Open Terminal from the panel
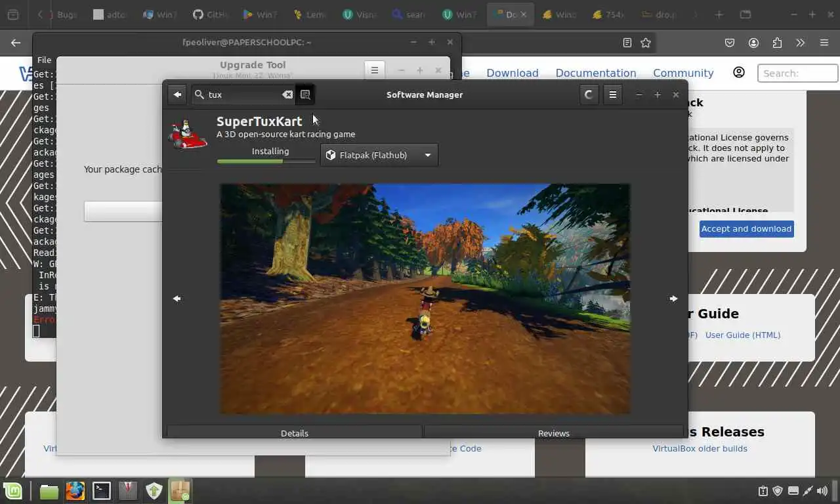Screen dimensions: 840x504 click(101, 491)
